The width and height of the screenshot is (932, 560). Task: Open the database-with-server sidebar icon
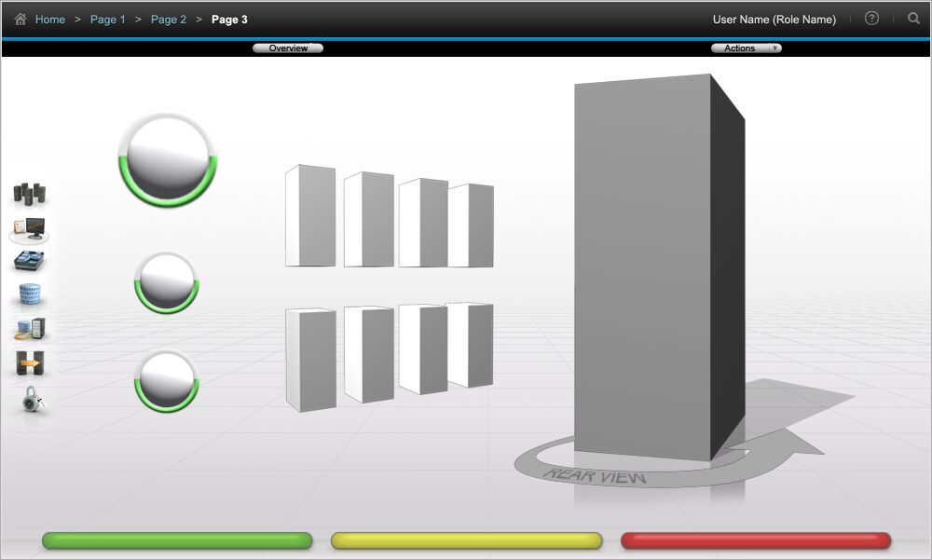[x=30, y=329]
